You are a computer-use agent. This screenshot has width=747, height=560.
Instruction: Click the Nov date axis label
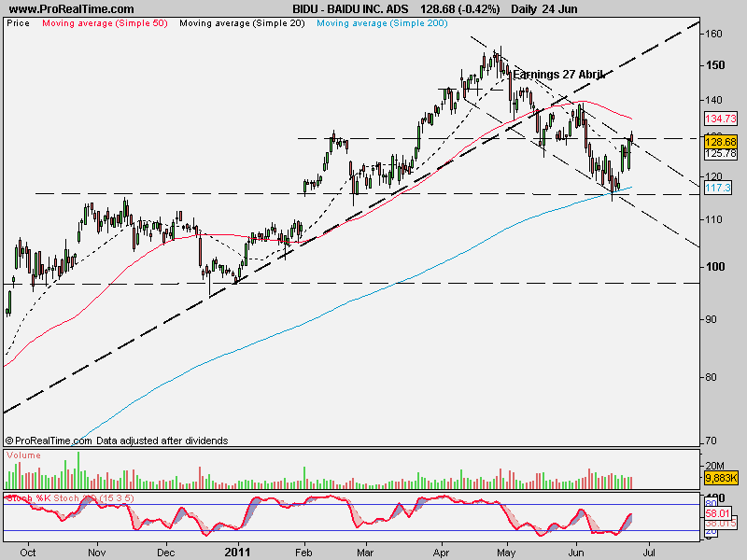pos(97,553)
